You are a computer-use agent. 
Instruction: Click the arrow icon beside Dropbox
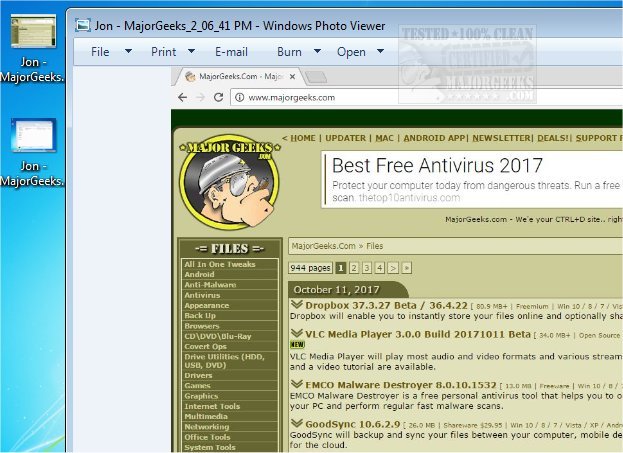[x=296, y=305]
